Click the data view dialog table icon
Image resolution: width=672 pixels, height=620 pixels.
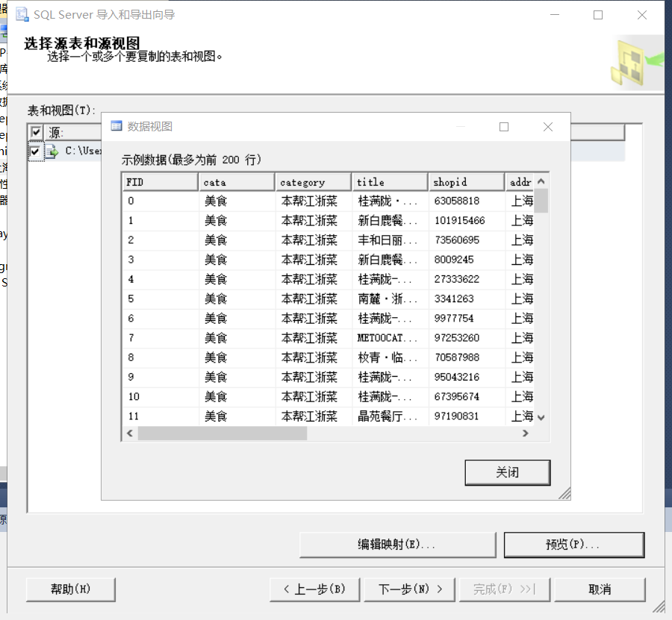tap(116, 126)
